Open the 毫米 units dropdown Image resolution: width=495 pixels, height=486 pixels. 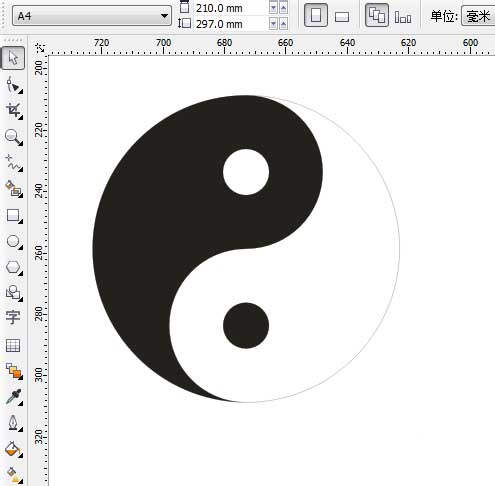(x=478, y=16)
